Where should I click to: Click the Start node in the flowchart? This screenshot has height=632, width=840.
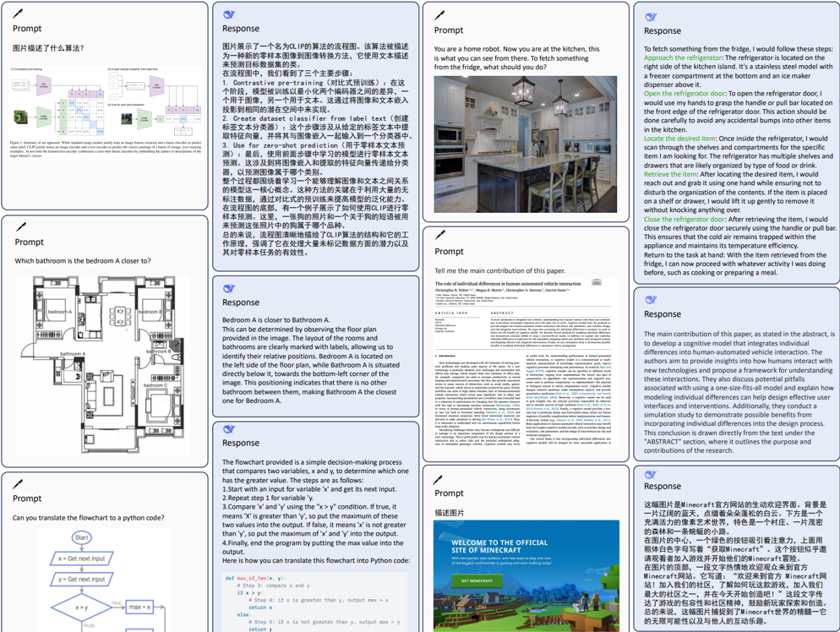point(81,537)
